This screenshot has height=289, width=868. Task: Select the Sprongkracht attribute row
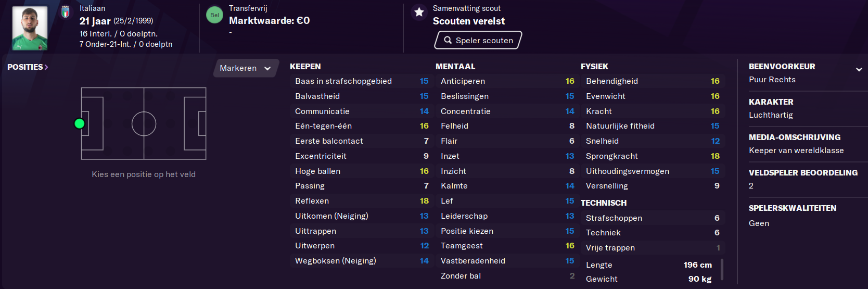pyautogui.click(x=653, y=156)
